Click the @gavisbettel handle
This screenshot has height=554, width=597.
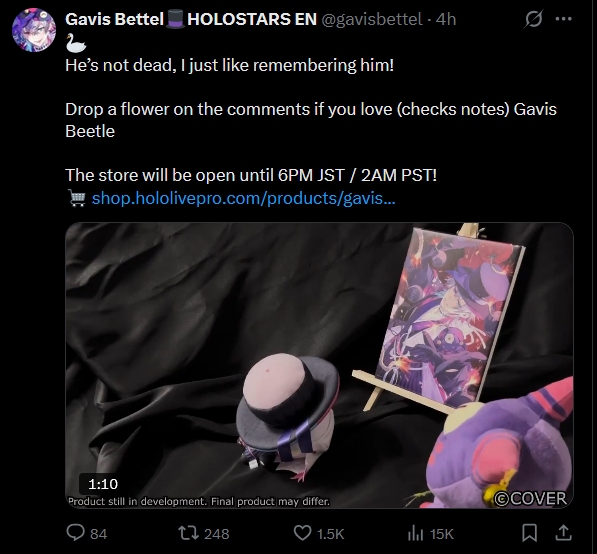372,19
